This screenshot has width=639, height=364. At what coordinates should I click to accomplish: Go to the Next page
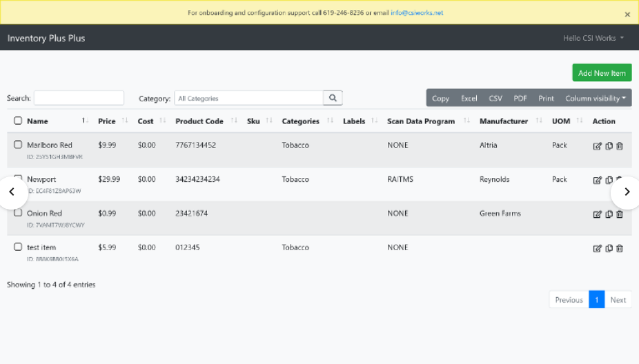(618, 300)
